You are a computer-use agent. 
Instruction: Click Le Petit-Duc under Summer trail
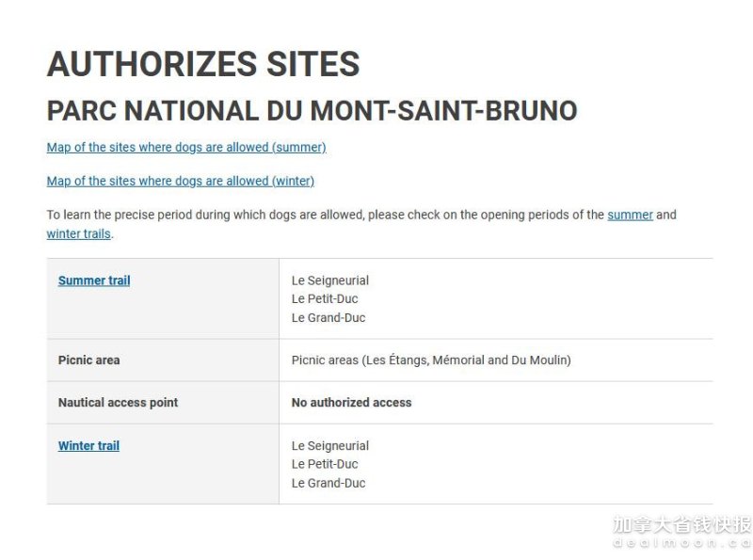325,298
